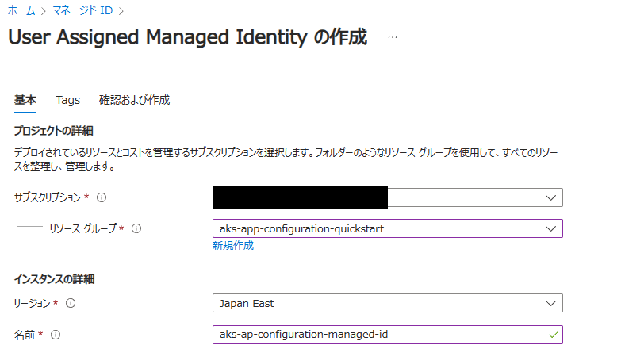The image size is (625, 364).
Task: Open the 確認および作成 tab
Action: [x=134, y=100]
